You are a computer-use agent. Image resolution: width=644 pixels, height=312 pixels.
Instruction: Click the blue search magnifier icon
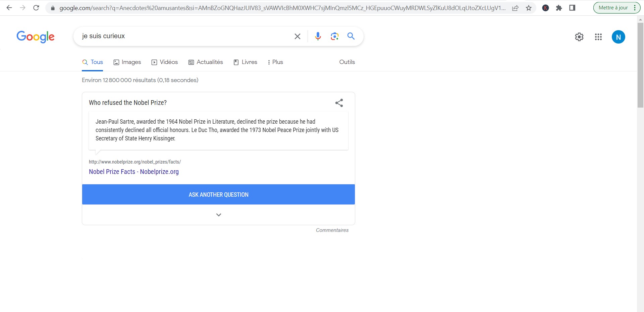tap(351, 36)
